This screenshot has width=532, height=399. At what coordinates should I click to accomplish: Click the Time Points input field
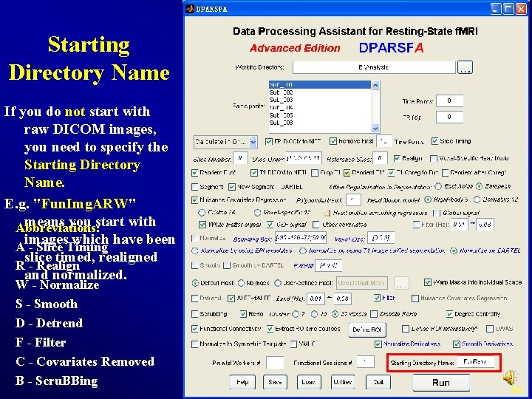pyautogui.click(x=449, y=100)
